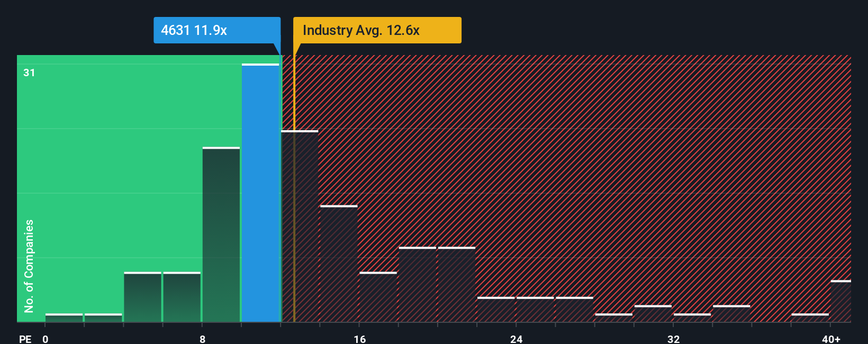Click the tall bar just right of 8
The height and width of the screenshot is (344, 868).
(x=221, y=234)
